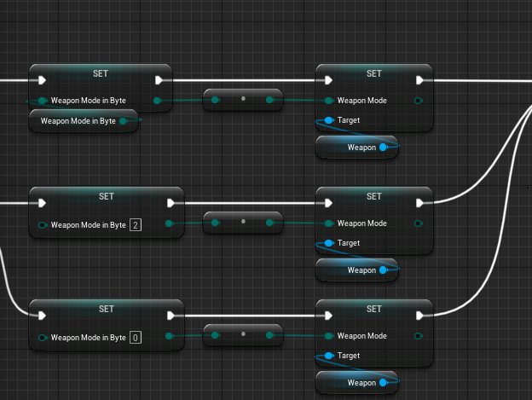Click the exec output pin of the top-right SET node
Image resolution: width=532 pixels, height=400 pixels.
click(419, 80)
